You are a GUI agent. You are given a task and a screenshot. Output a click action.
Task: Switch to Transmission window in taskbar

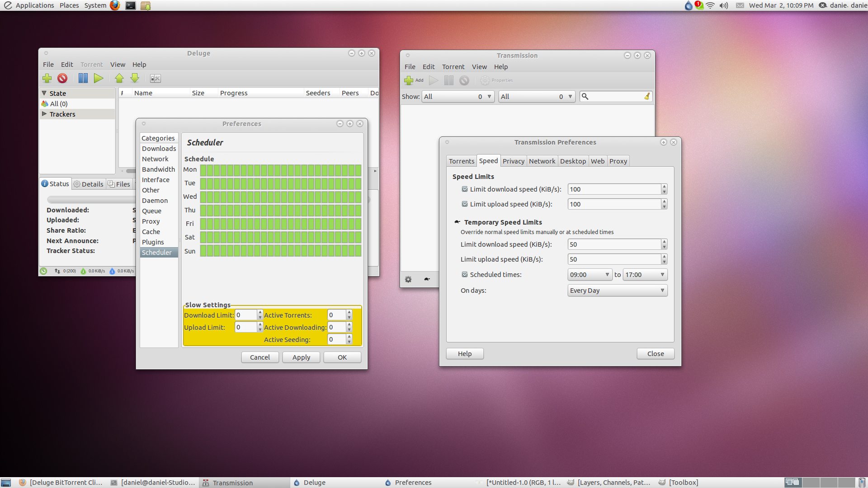(244, 483)
